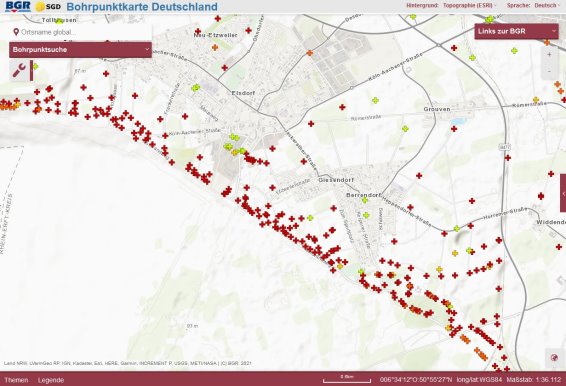The image size is (566, 386).
Task: Open the Themen tab in bottom bar
Action: 16,380
